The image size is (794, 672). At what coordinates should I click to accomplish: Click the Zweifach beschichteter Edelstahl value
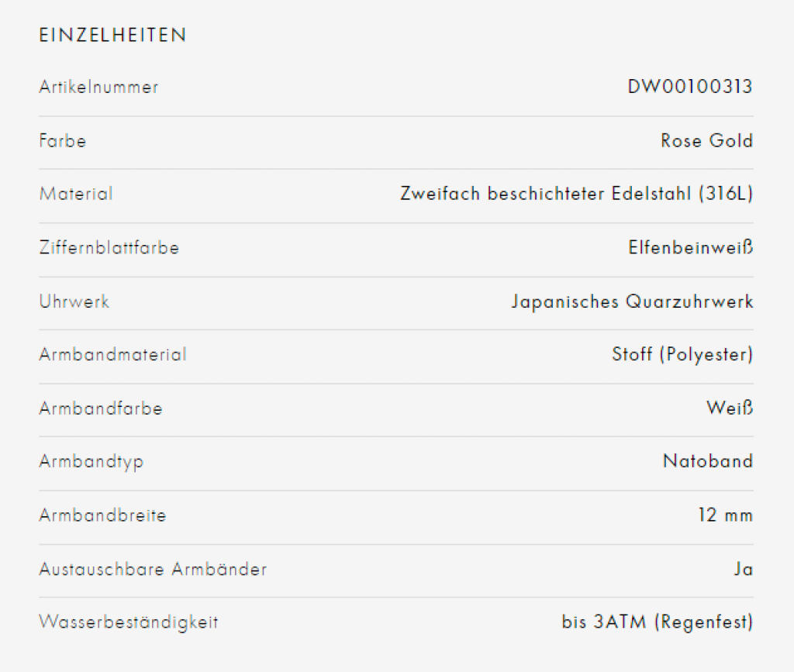click(x=576, y=194)
